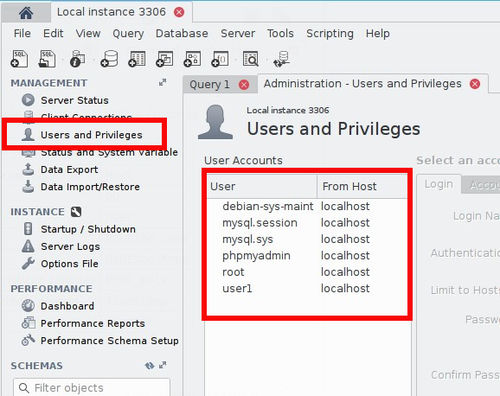Click the Dashboard gauge icon
Image resolution: width=500 pixels, height=396 pixels.
28,305
